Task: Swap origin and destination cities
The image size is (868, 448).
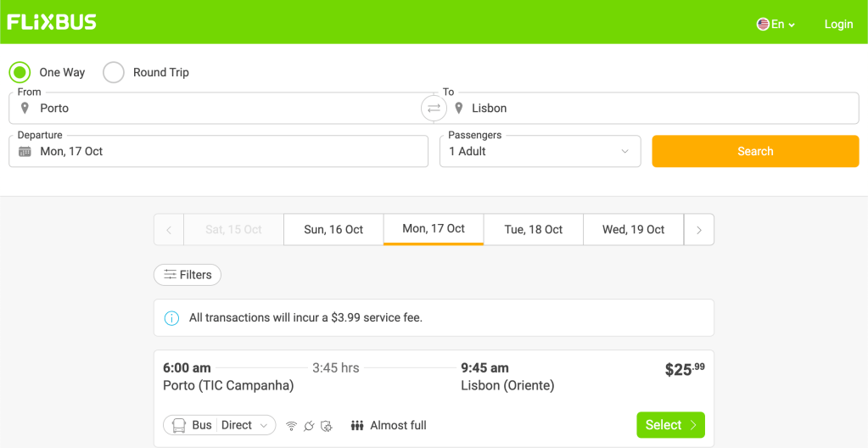Action: 434,109
